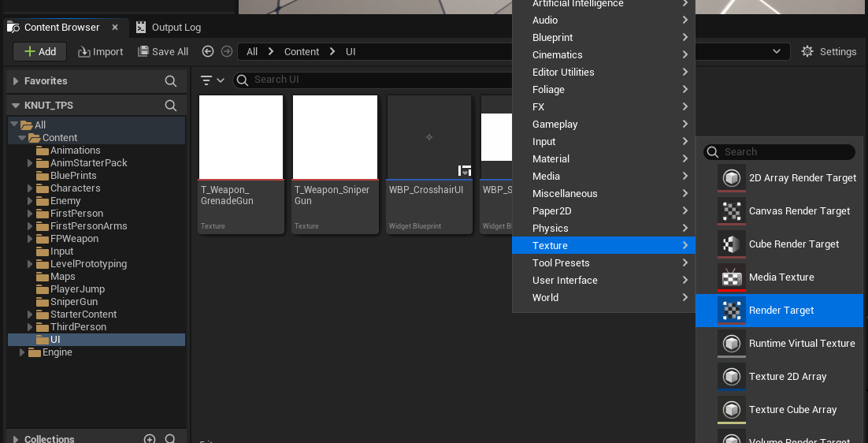The height and width of the screenshot is (443, 868).
Task: Pick the Texture Cube Array icon
Action: point(731,410)
